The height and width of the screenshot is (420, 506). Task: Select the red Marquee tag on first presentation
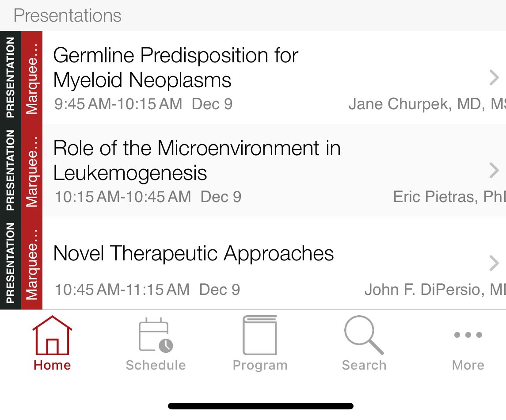(32, 77)
